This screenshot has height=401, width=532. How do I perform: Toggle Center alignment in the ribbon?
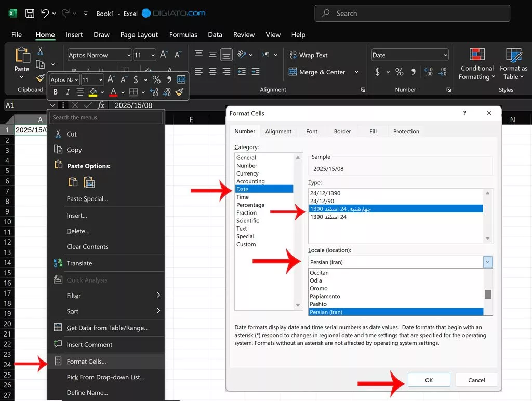(x=212, y=71)
